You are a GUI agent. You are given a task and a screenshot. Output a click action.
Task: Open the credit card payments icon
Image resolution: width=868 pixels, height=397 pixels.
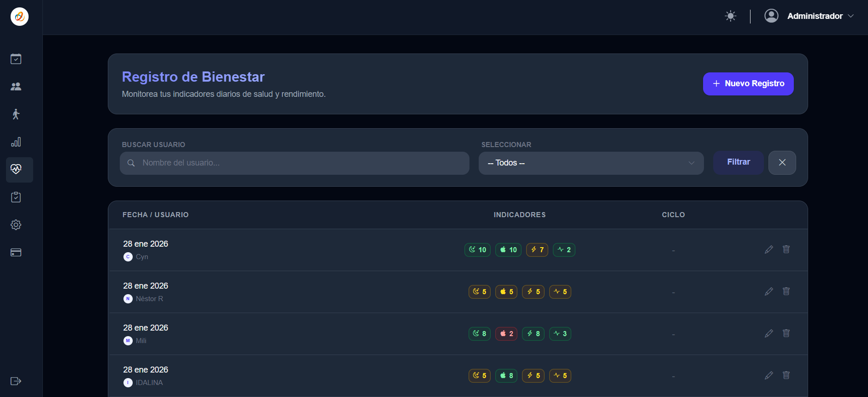tap(16, 253)
